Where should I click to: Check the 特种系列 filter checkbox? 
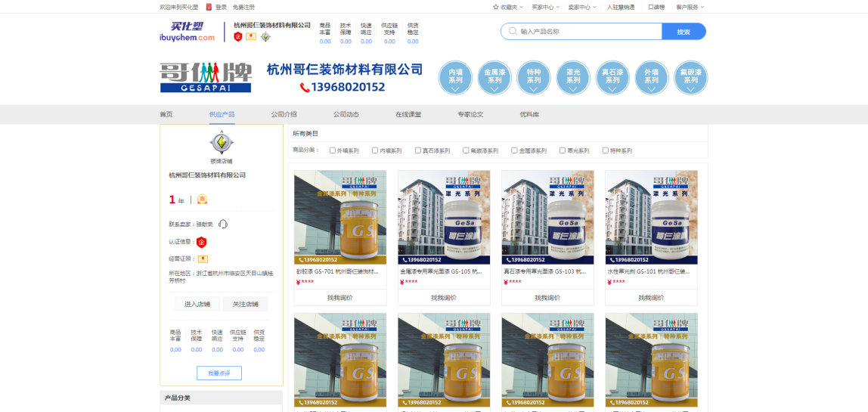605,150
